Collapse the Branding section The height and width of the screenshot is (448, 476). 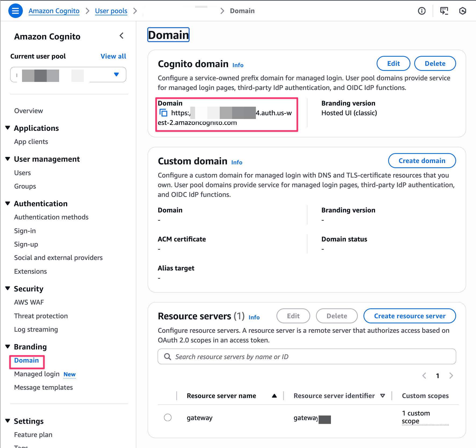click(8, 346)
